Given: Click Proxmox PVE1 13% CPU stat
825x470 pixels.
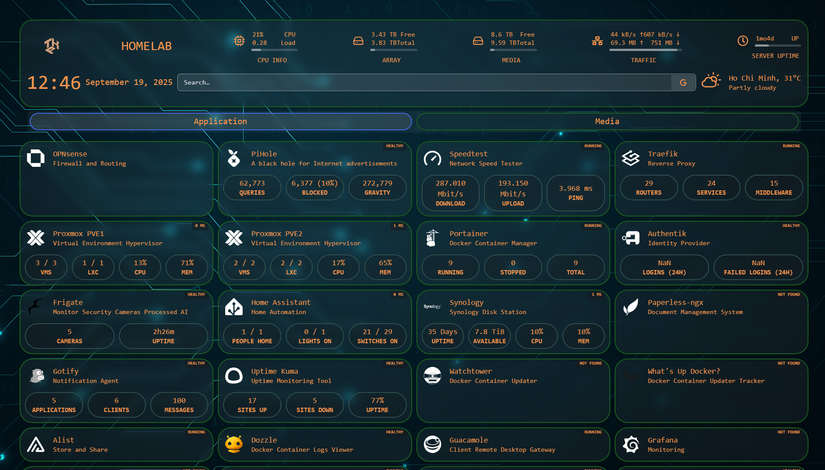Looking at the screenshot, I should (x=140, y=267).
